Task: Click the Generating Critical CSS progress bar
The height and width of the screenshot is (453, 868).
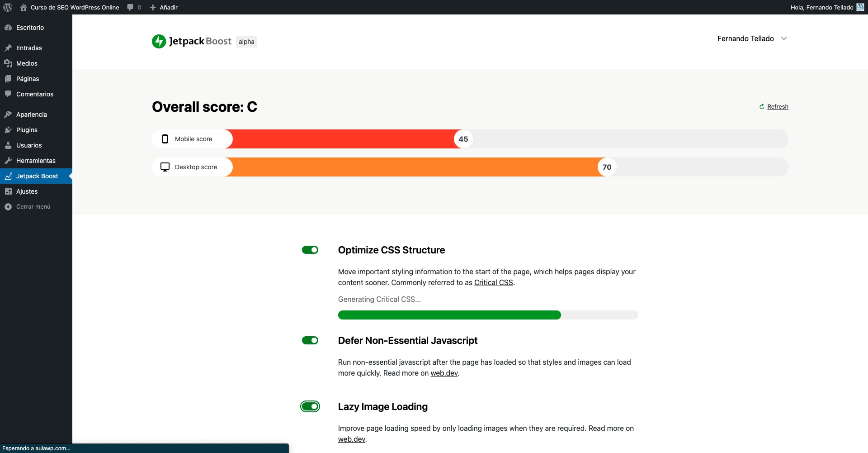Action: (x=488, y=315)
